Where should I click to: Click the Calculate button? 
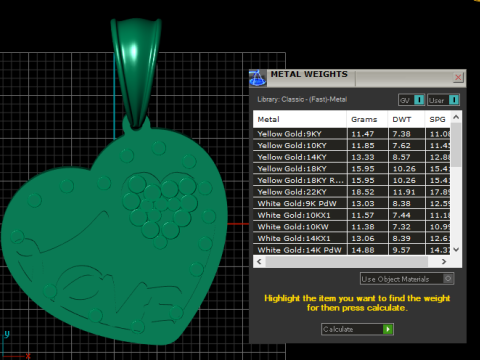[x=357, y=329]
